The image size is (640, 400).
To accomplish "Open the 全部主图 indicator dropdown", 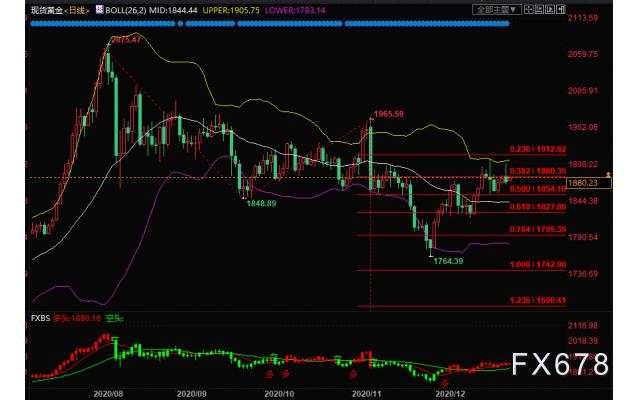I will point(497,9).
